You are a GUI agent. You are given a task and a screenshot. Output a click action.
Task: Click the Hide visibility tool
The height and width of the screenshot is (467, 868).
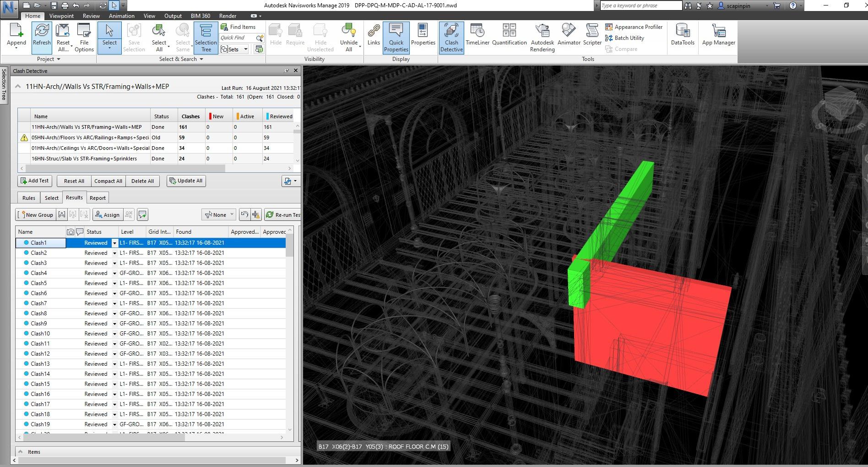276,36
